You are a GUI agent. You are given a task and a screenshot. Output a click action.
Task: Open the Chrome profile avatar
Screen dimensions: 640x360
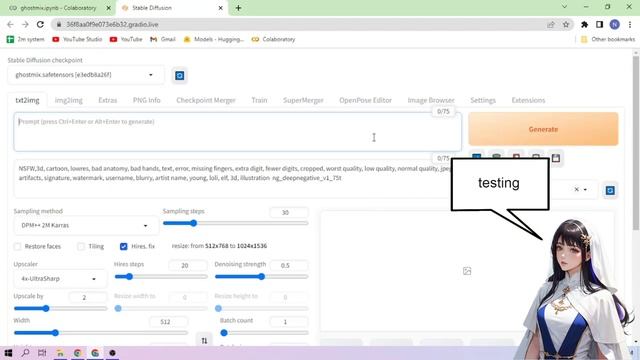[614, 24]
